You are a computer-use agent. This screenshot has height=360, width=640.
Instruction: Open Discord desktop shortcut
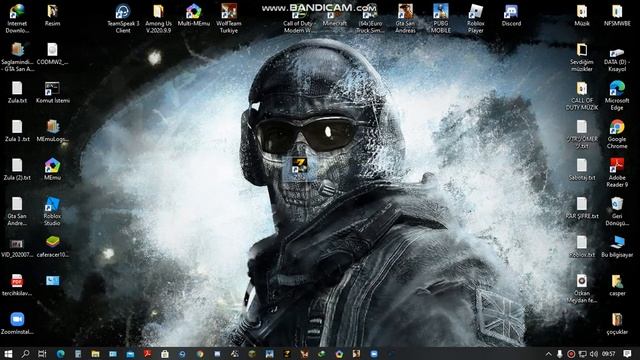[x=511, y=15]
